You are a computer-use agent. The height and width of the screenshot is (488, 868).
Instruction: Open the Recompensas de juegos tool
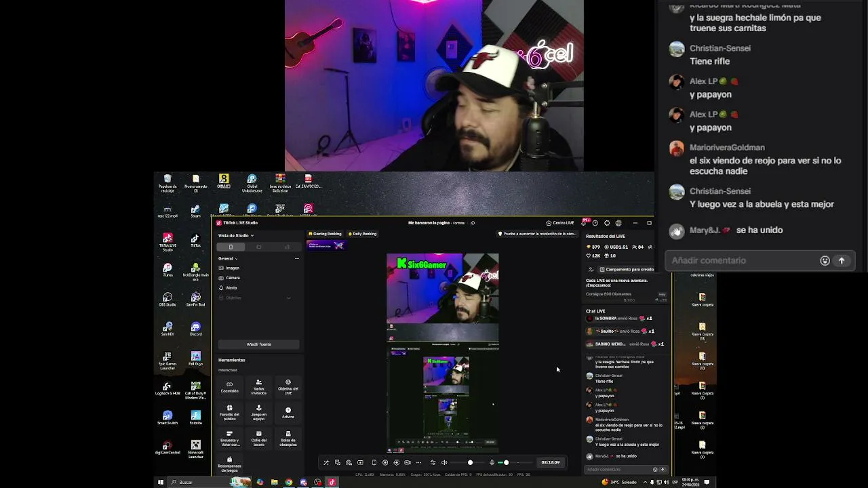229,464
